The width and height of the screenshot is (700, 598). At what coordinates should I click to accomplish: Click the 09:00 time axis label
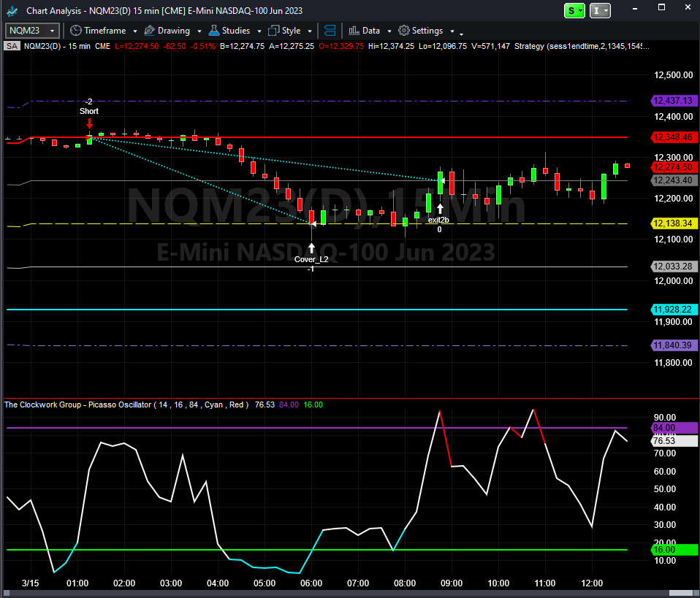452,583
